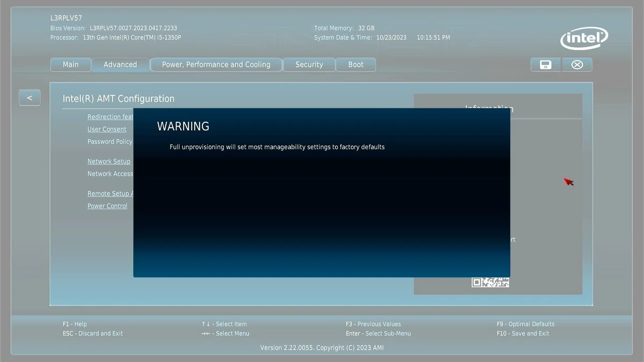
Task: Click the Password Policy setting label
Action: click(110, 142)
